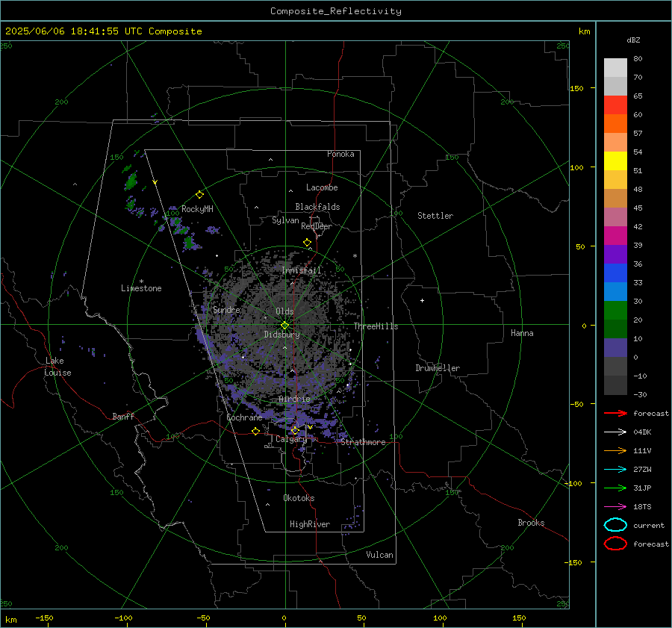Click the Vulcan label

pyautogui.click(x=380, y=555)
